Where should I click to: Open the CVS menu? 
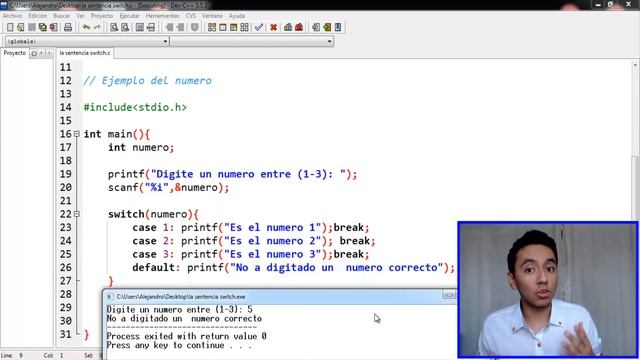point(191,16)
